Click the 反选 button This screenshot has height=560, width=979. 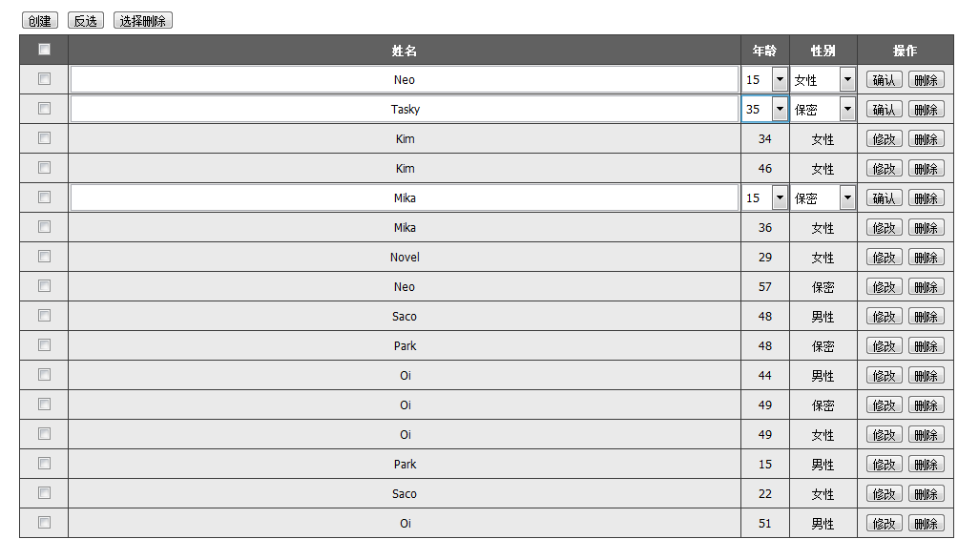(x=86, y=21)
